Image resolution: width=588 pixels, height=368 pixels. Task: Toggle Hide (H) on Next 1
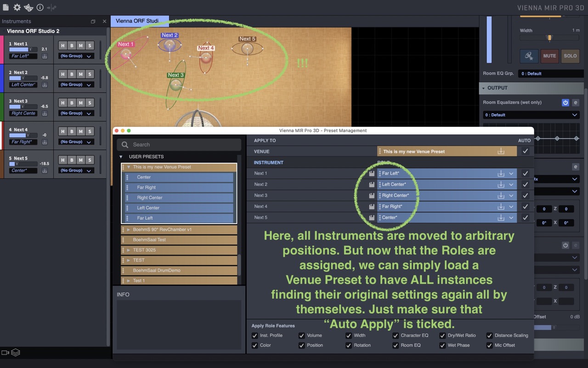(x=62, y=46)
